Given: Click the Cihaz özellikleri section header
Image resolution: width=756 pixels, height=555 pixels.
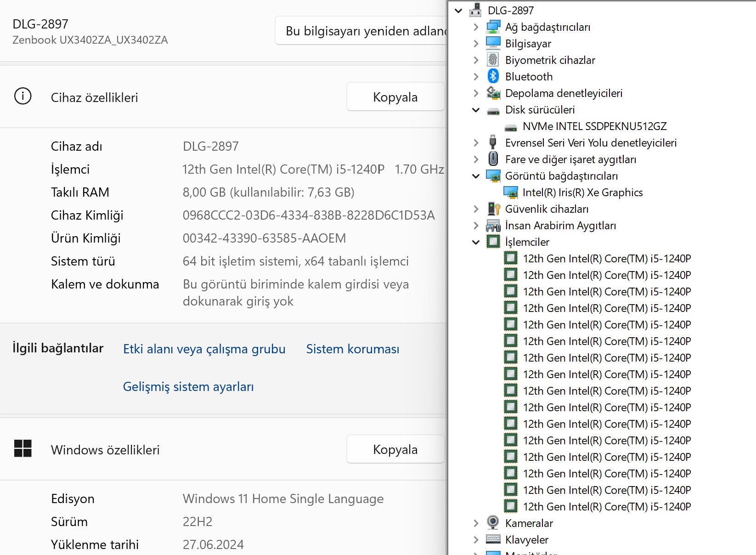Looking at the screenshot, I should [x=95, y=97].
